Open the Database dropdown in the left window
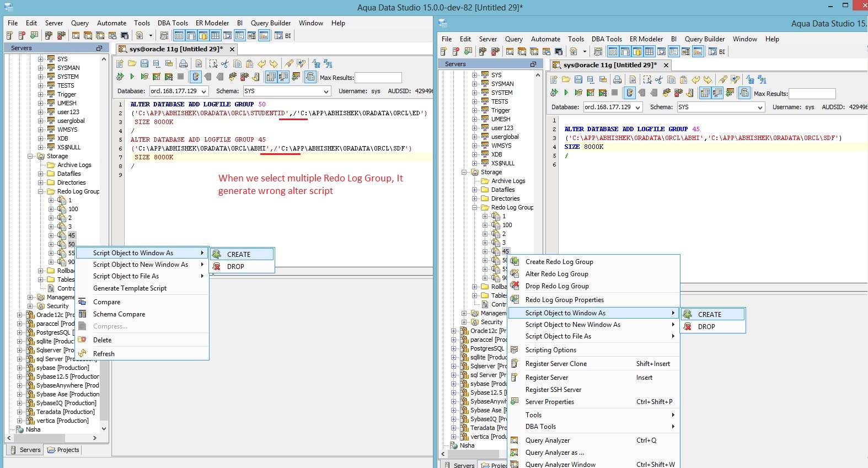The height and width of the screenshot is (468, 868). click(x=203, y=92)
